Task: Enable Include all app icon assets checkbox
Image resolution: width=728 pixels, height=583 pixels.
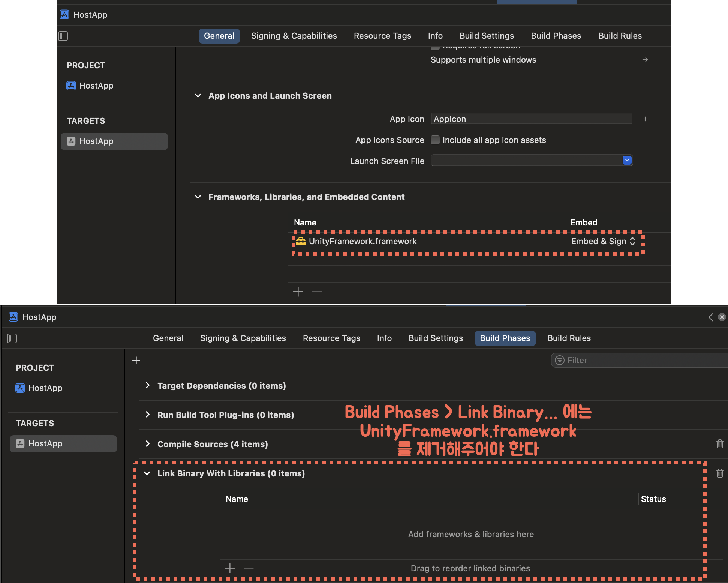Action: point(435,140)
